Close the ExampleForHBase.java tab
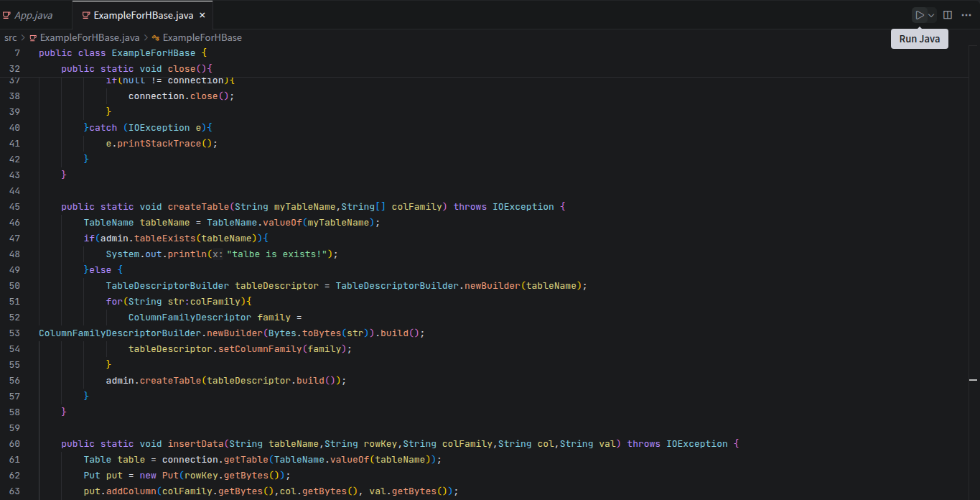 [202, 15]
